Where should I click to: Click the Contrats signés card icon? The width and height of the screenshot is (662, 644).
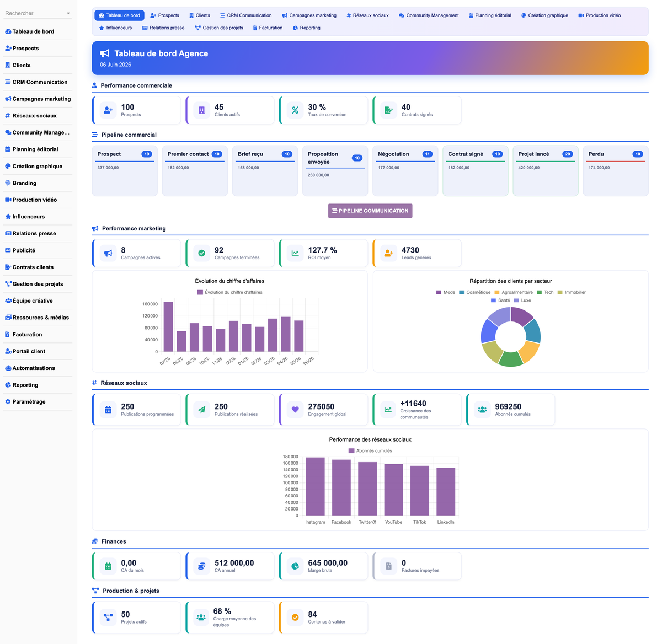[x=389, y=110]
